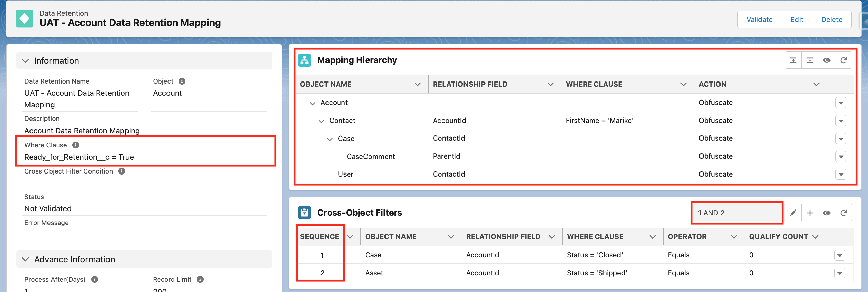Click pencil edit icon for filter logic
868x292 pixels.
point(793,213)
